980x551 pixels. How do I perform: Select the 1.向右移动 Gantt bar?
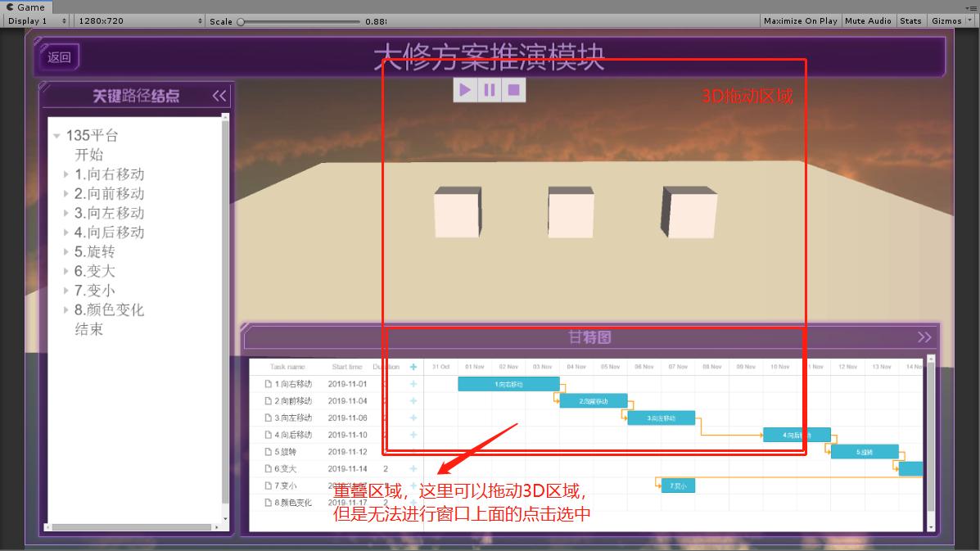(x=508, y=384)
